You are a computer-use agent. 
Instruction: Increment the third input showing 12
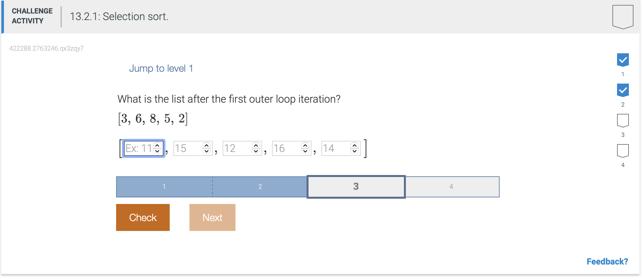pyautogui.click(x=256, y=145)
